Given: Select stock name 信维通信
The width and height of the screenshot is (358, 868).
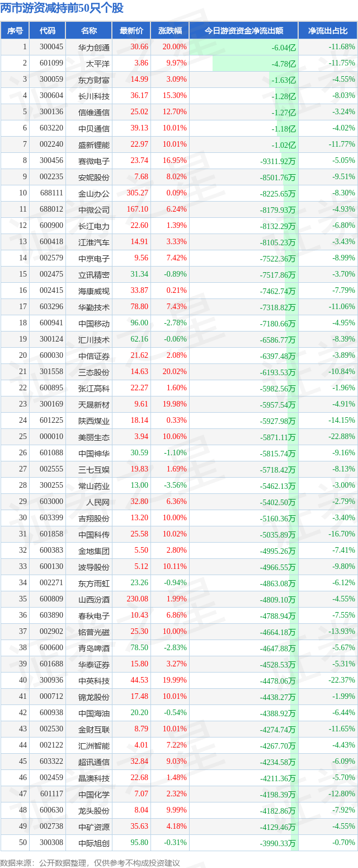Looking at the screenshot, I should tap(95, 112).
